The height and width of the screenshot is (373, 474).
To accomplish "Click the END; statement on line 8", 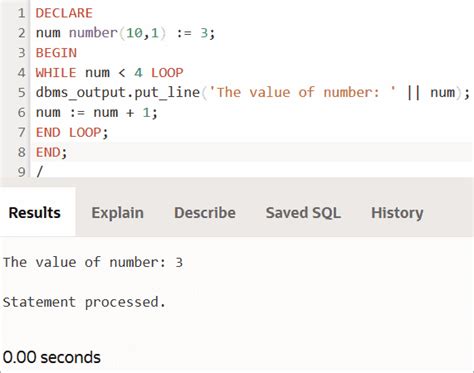I will (x=51, y=152).
